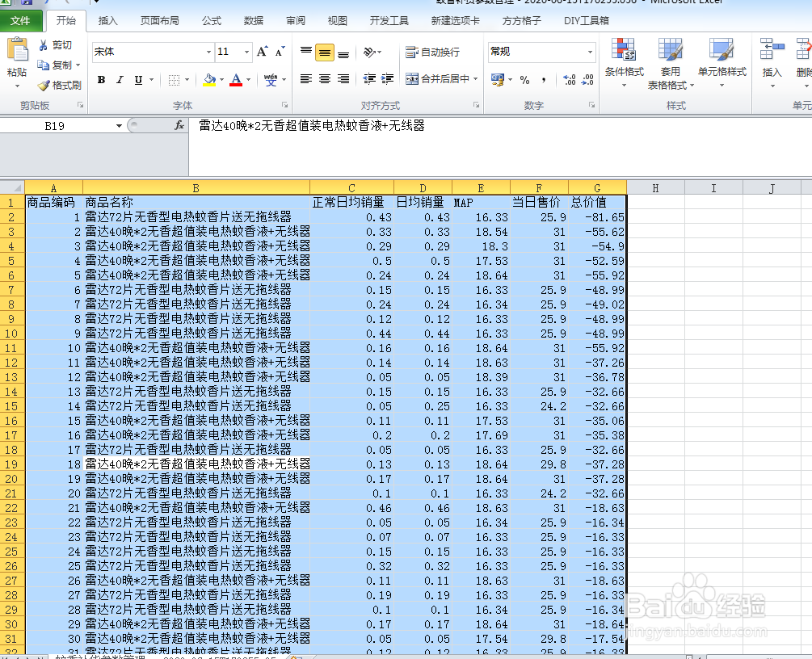Apply percent style

pos(524,80)
